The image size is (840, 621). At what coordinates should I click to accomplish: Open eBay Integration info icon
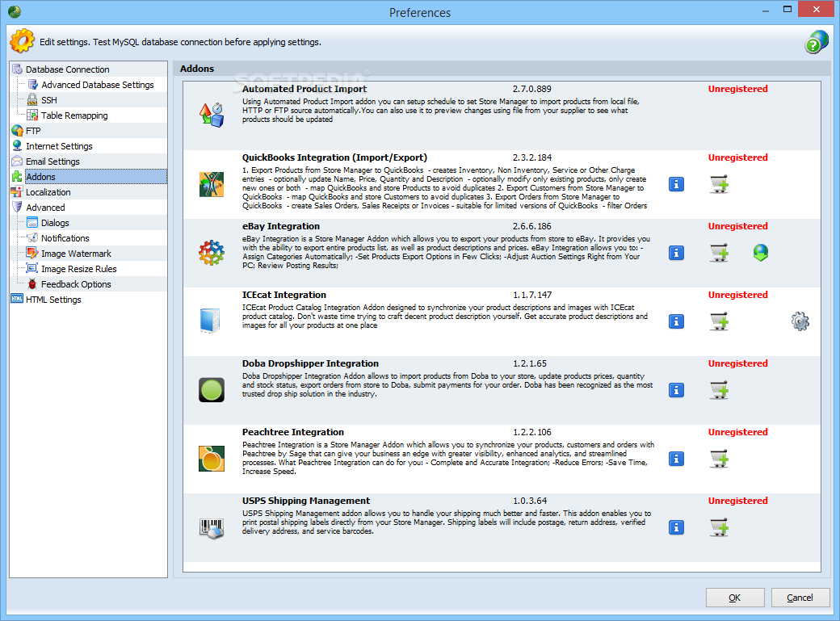pyautogui.click(x=676, y=253)
